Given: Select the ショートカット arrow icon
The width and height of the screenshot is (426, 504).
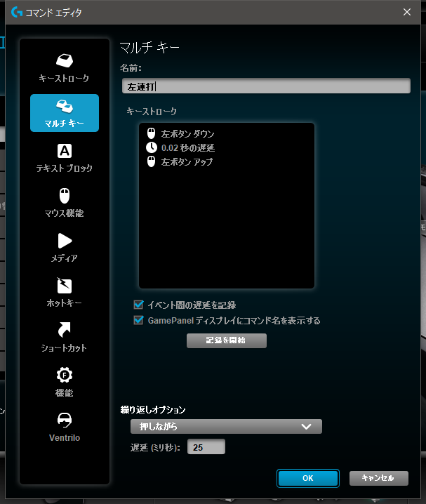Looking at the screenshot, I should tap(65, 330).
